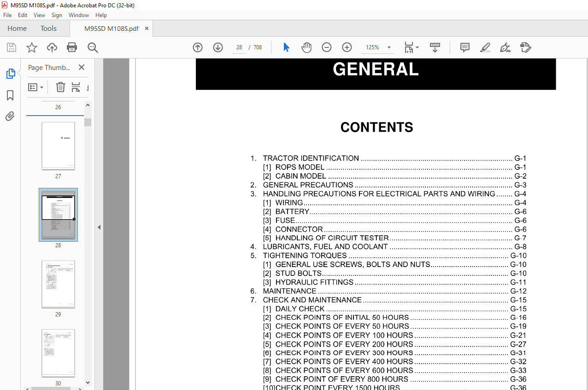Click the CABIN MODEL entry
Screen dimensions: 588x390
(x=394, y=176)
